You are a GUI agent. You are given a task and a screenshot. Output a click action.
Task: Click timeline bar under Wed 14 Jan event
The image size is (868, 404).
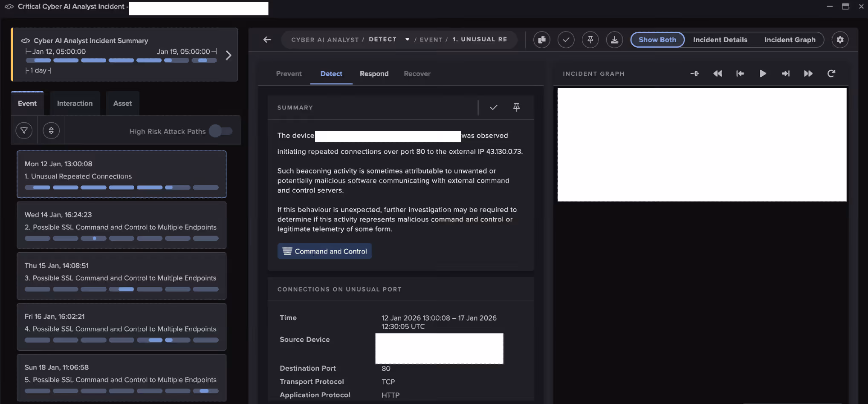coord(122,238)
